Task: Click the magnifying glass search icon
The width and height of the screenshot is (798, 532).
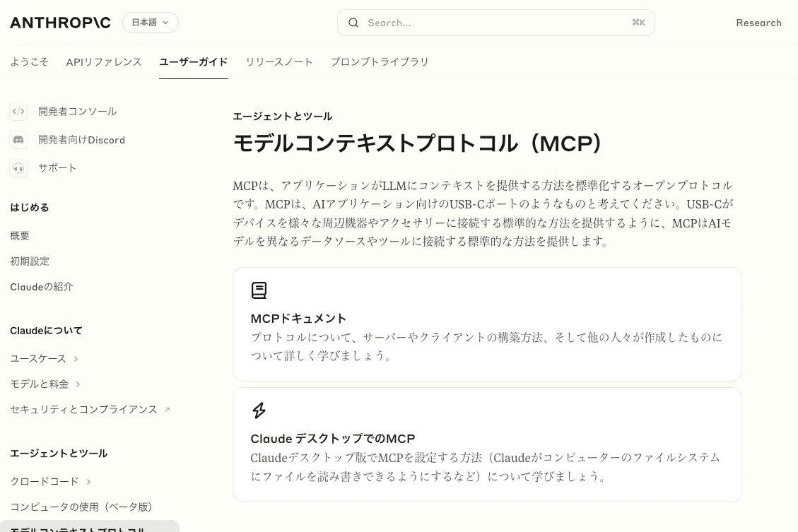Action: tap(353, 23)
